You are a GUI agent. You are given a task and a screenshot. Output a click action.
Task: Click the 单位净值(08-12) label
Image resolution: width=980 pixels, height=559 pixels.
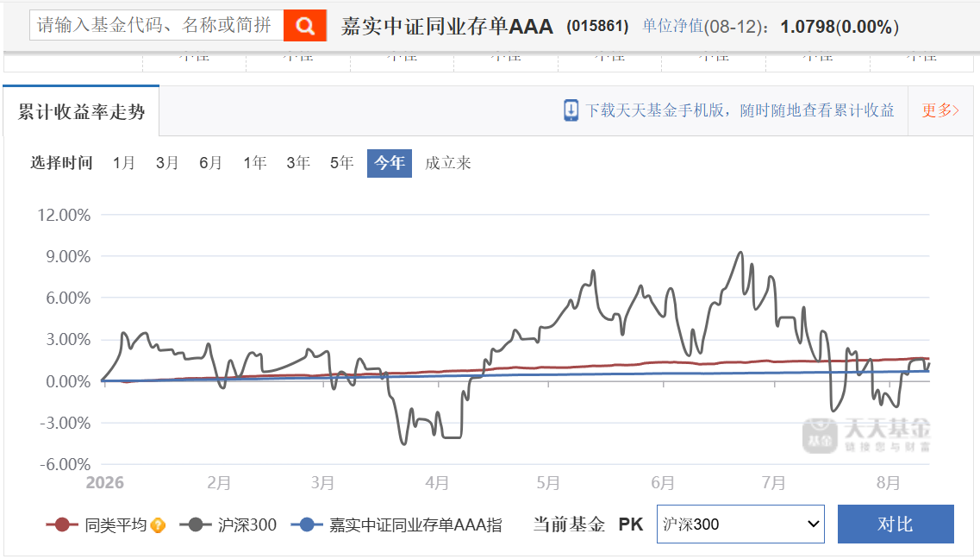click(706, 26)
